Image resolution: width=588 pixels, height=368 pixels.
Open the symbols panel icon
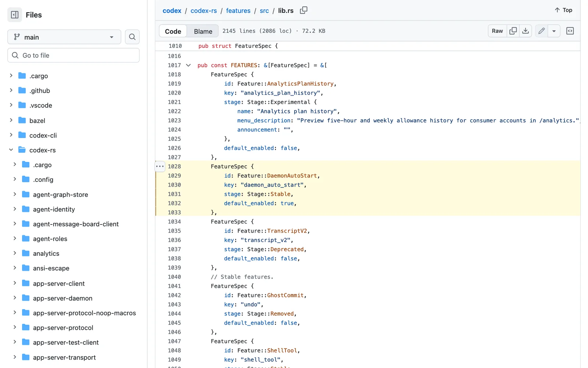pos(570,31)
